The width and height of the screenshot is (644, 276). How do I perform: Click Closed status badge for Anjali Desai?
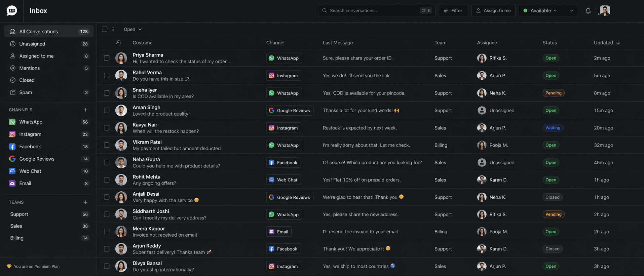[552, 197]
